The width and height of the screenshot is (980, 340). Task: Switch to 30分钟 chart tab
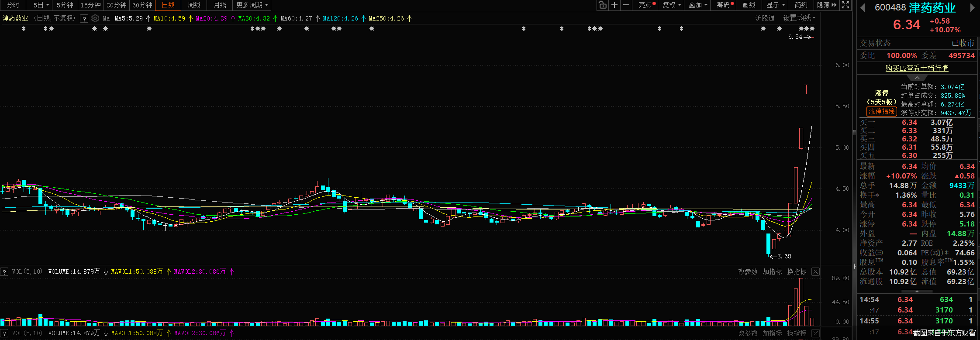pyautogui.click(x=117, y=5)
